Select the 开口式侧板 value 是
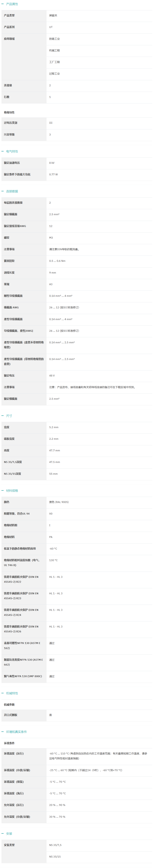The height and width of the screenshot is (868, 153). click(51, 715)
